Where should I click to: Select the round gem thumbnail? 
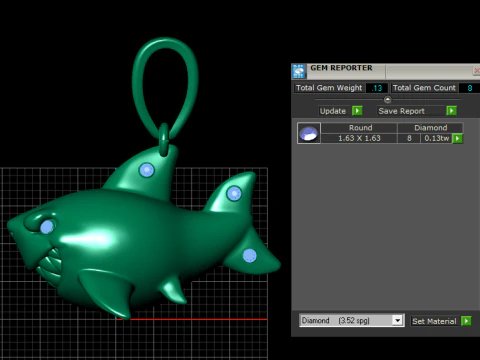tap(309, 133)
